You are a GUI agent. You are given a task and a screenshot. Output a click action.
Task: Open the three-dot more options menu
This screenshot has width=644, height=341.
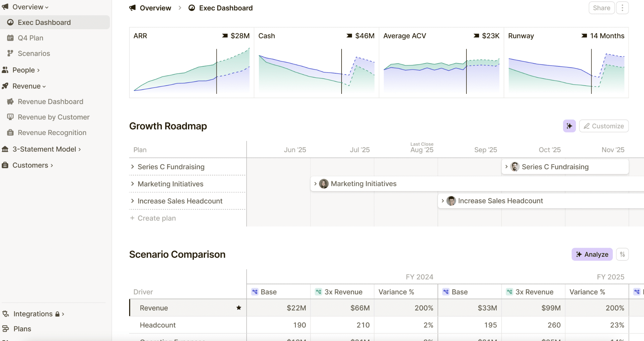(x=622, y=8)
